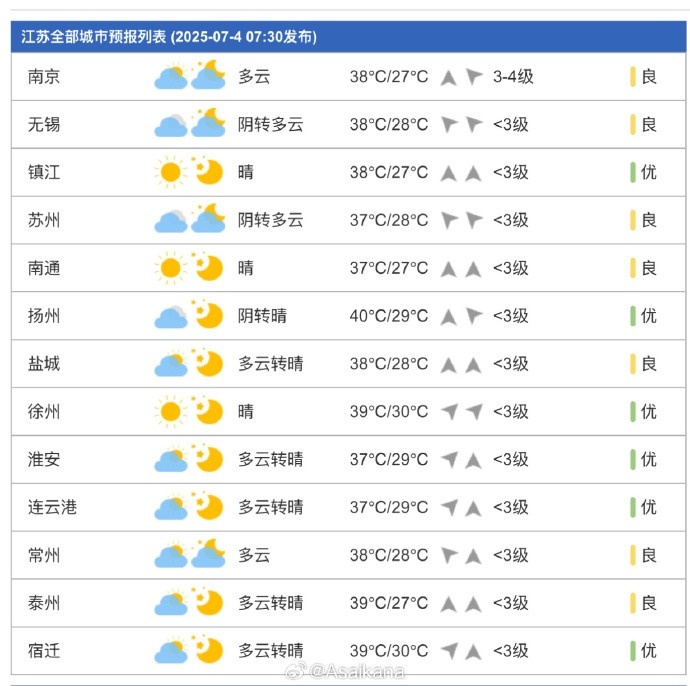
Task: Click the yellow air quality bar for 南通
Action: [633, 268]
